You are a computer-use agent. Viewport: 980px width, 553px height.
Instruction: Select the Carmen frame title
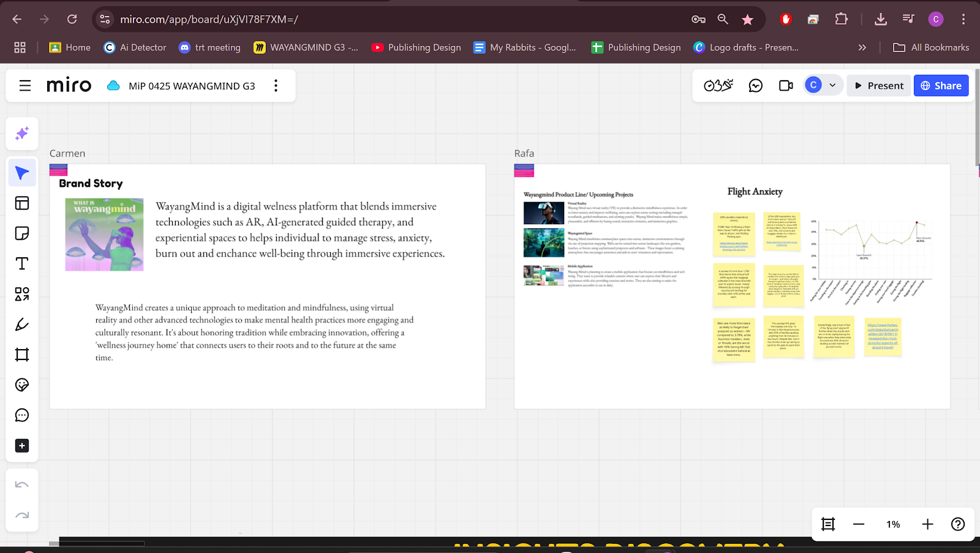(67, 154)
